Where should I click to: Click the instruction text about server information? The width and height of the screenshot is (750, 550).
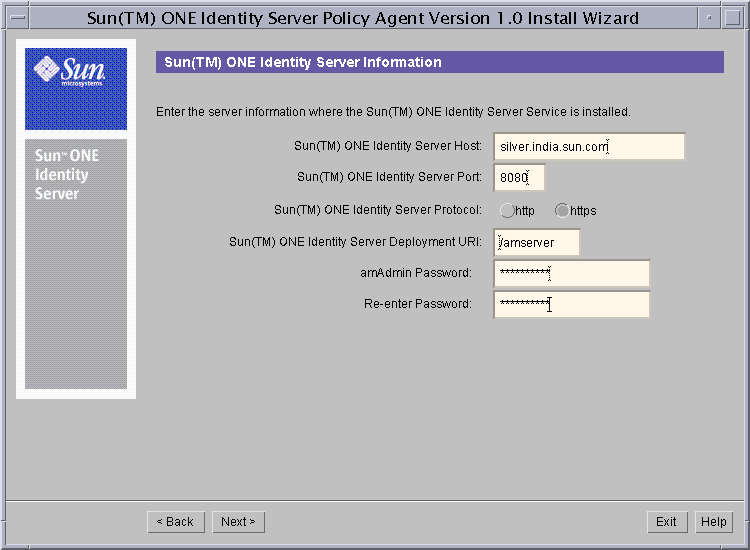[393, 112]
